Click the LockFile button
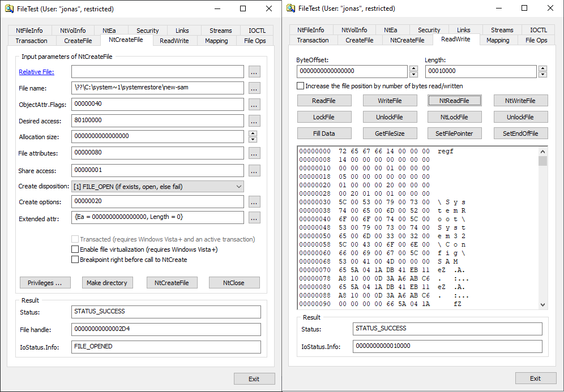Viewport: 564px width, 392px height. pyautogui.click(x=324, y=117)
